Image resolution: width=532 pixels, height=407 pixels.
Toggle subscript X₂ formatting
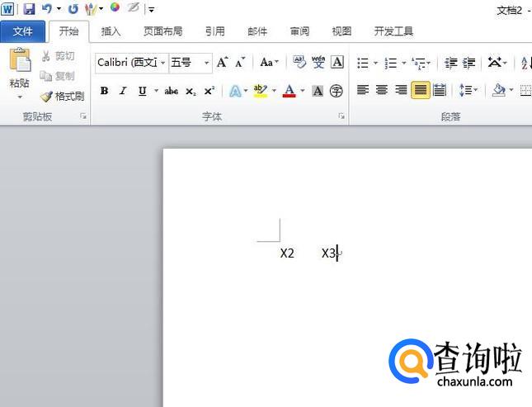(x=191, y=91)
